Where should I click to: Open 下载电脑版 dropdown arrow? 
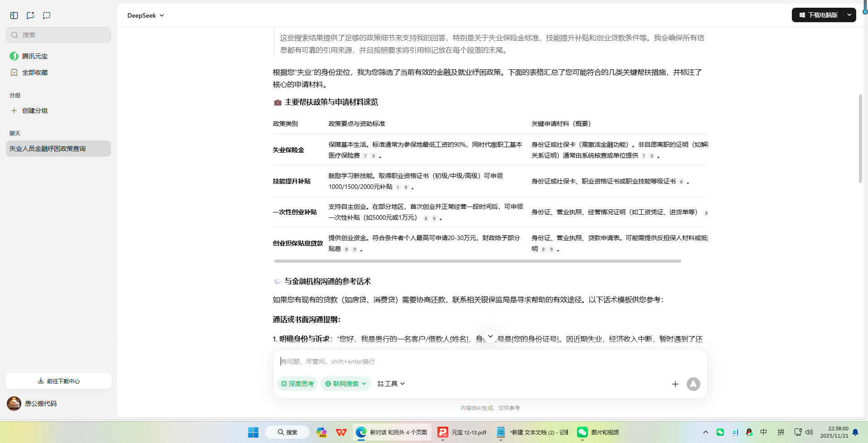[x=850, y=14]
